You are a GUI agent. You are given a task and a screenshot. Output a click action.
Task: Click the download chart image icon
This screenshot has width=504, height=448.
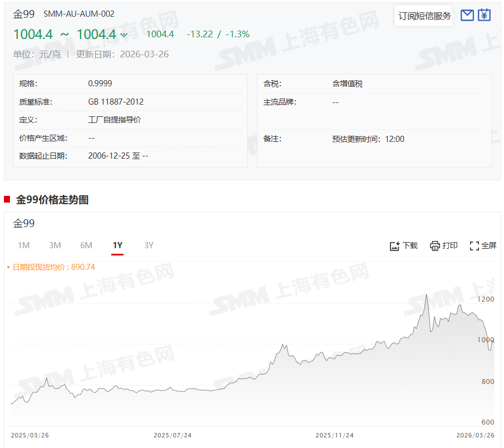395,246
